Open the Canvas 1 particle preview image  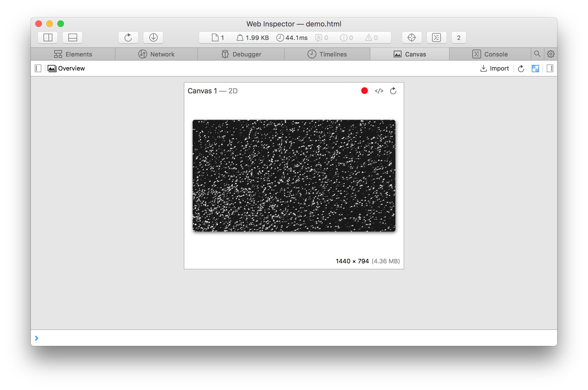tap(294, 175)
